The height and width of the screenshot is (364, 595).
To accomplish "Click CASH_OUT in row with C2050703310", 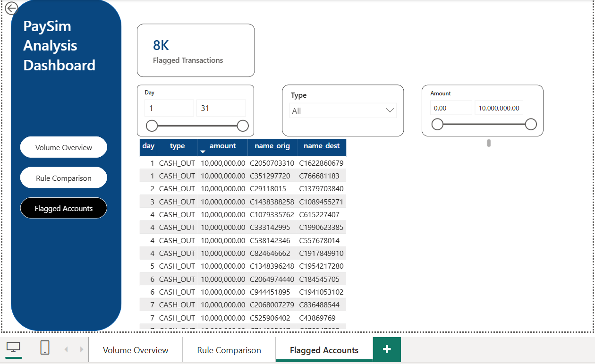I will coord(177,163).
